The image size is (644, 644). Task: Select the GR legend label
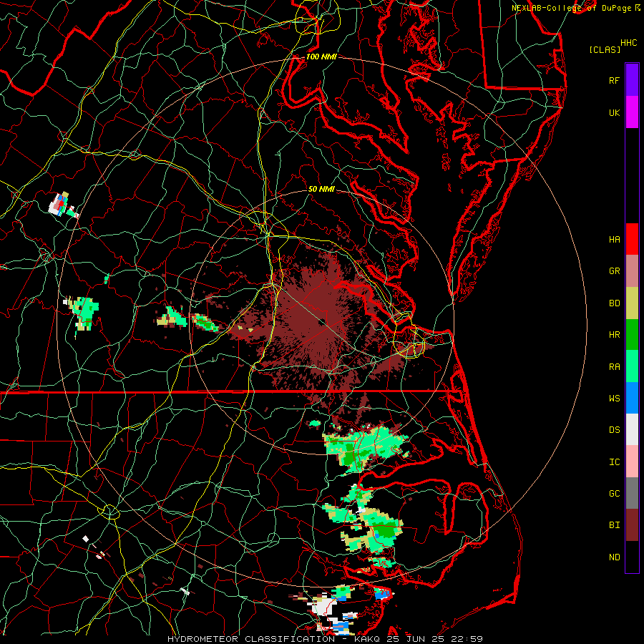point(614,271)
